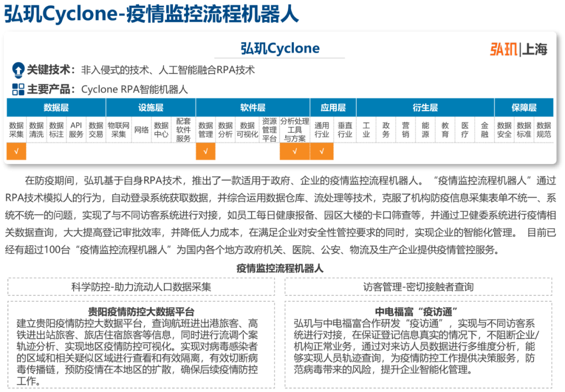
Task: Click the 物联网采集 cell
Action: pyautogui.click(x=119, y=130)
